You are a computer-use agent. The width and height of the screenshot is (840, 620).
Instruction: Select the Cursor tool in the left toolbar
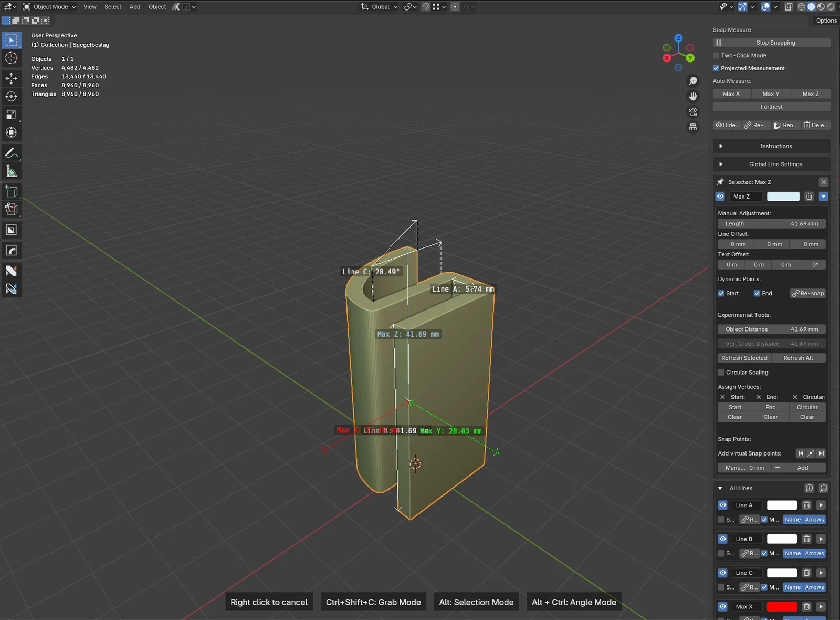[x=11, y=58]
